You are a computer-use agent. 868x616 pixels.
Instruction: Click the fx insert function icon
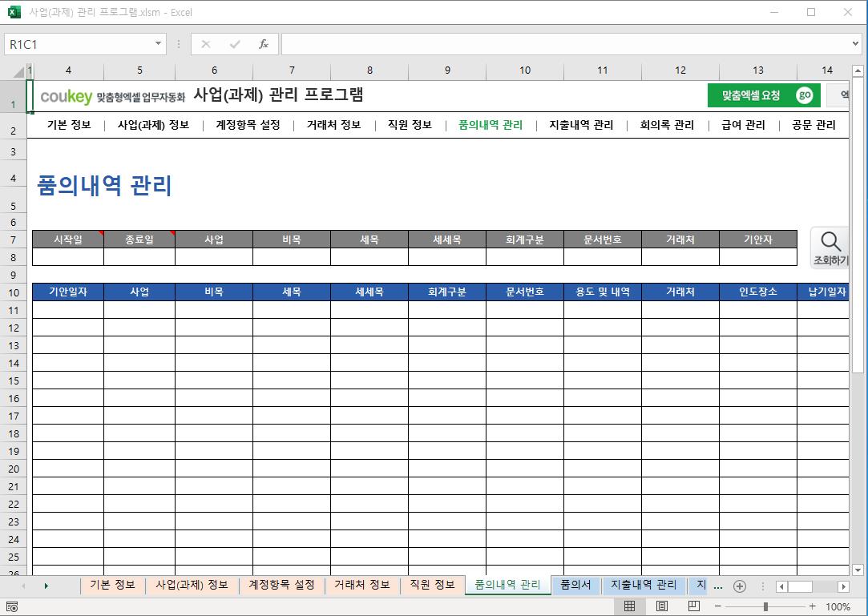point(264,44)
